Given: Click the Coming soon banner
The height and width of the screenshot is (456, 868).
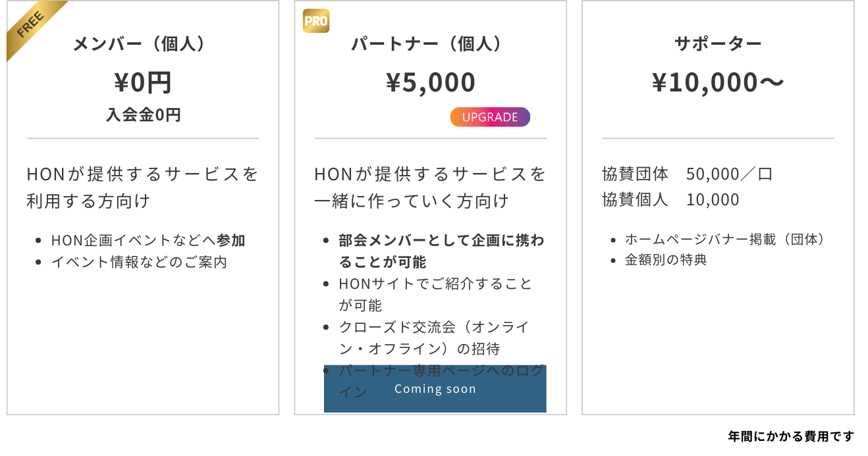Looking at the screenshot, I should click(435, 389).
